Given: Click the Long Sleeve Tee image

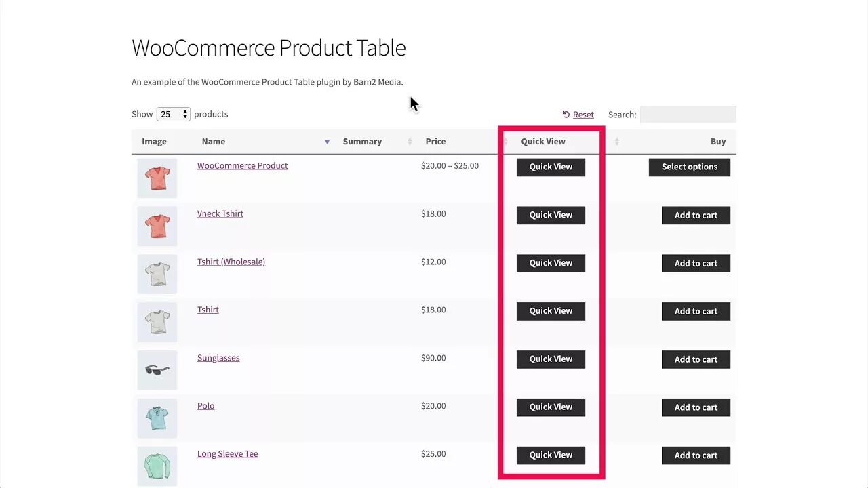Looking at the screenshot, I should pyautogui.click(x=157, y=466).
